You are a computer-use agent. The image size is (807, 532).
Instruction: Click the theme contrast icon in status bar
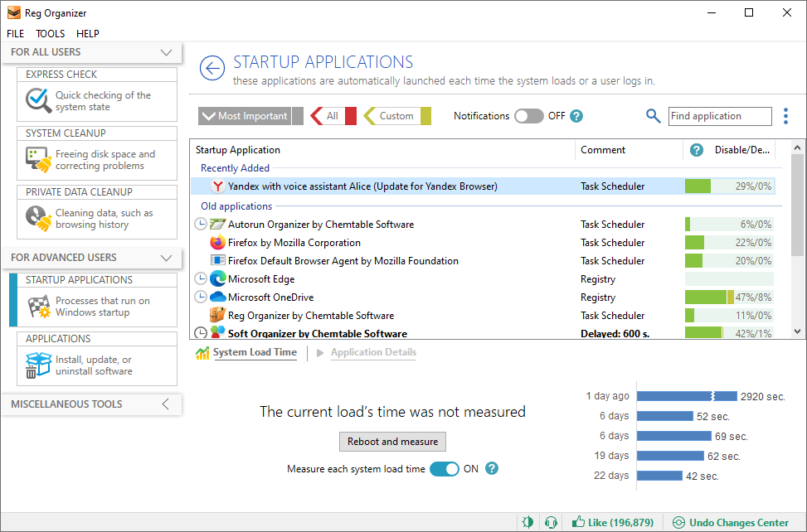point(528,522)
